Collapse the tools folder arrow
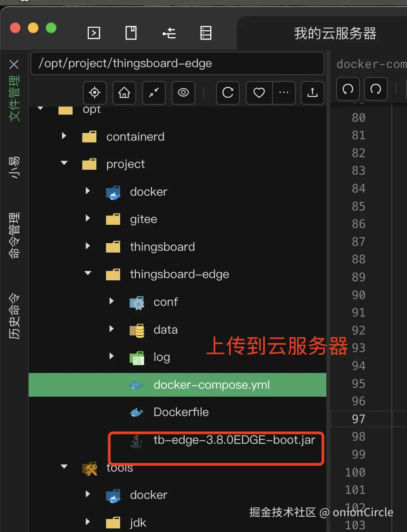Screen dimensions: 407x532 pos(64,467)
